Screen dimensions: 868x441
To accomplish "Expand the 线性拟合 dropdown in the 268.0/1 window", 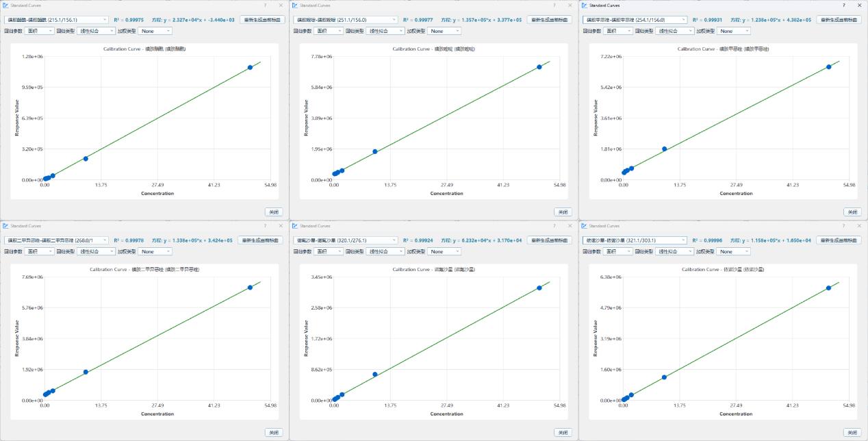I will pos(97,251).
